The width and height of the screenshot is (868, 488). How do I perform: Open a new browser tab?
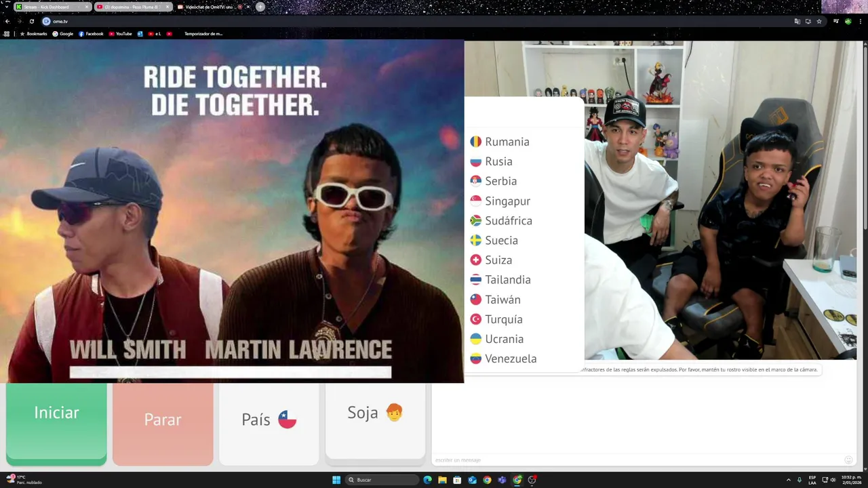pos(260,7)
